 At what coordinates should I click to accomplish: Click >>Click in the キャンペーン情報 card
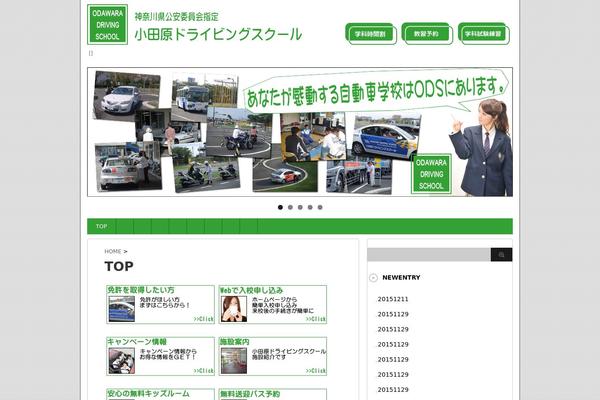(x=204, y=371)
